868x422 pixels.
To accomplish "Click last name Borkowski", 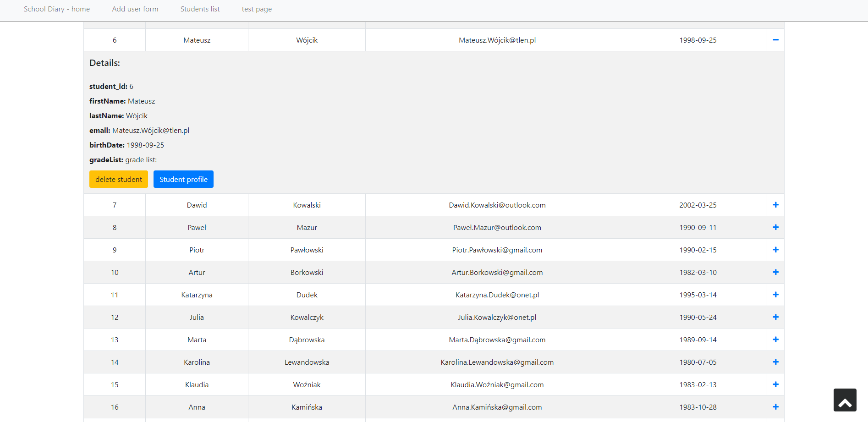I will [x=307, y=272].
